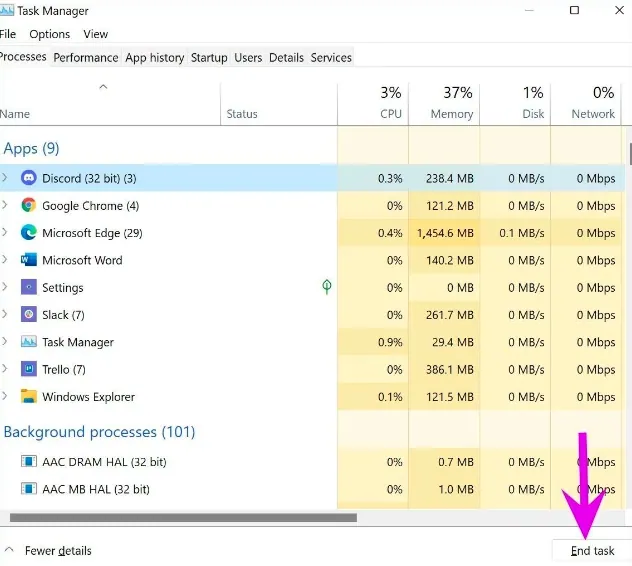Select the Trello (7) row name

click(x=64, y=369)
